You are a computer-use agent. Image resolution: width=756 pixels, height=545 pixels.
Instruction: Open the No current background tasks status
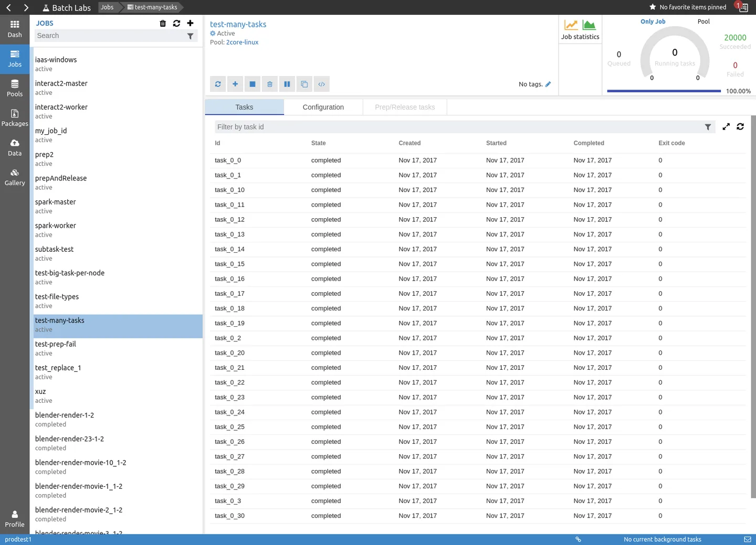click(663, 539)
